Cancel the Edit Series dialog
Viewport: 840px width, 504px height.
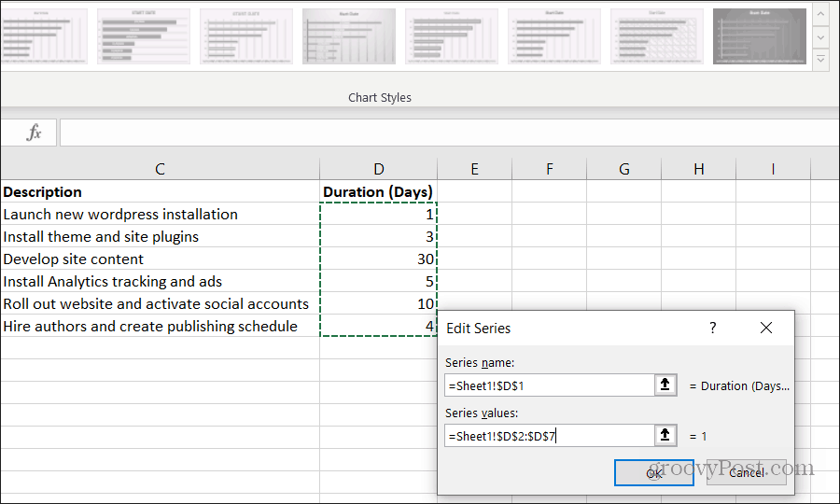(x=747, y=473)
